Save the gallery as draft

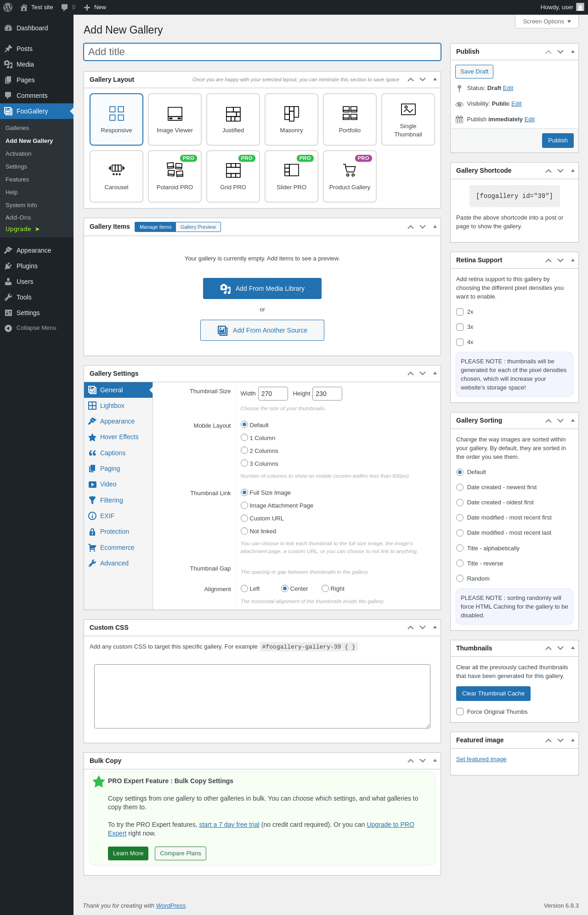point(474,72)
